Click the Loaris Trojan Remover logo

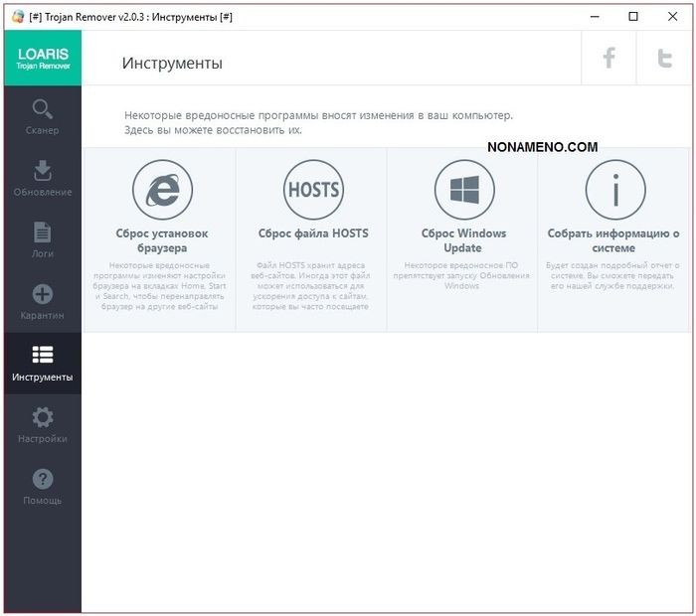click(41, 59)
